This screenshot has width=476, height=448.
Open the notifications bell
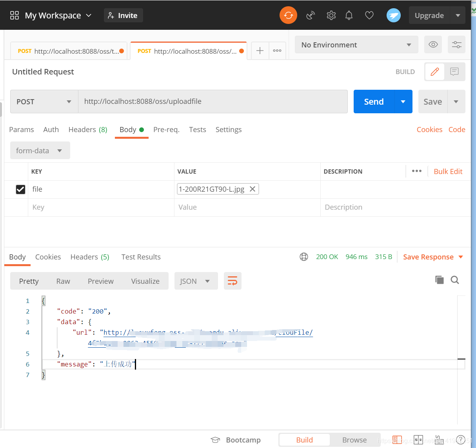click(349, 15)
